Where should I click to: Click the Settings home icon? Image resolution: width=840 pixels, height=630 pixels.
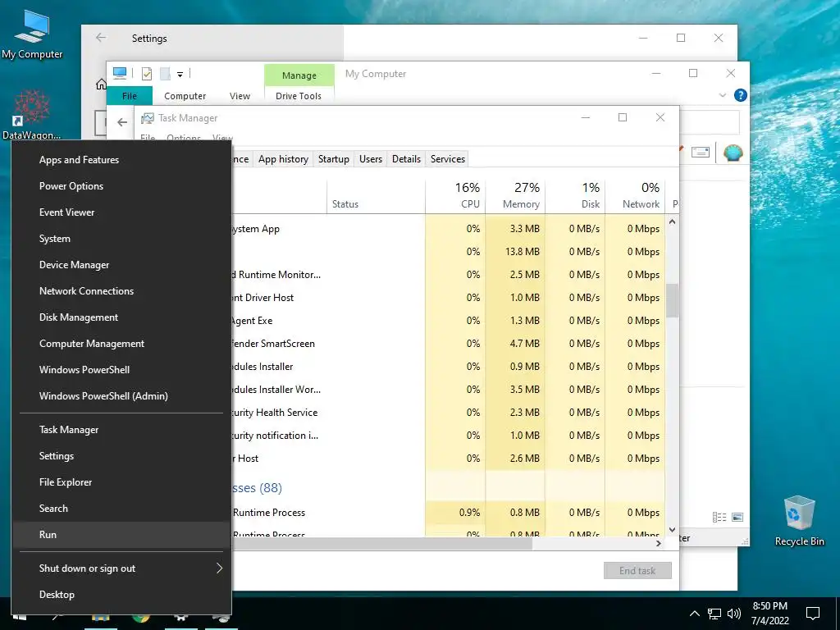(101, 84)
